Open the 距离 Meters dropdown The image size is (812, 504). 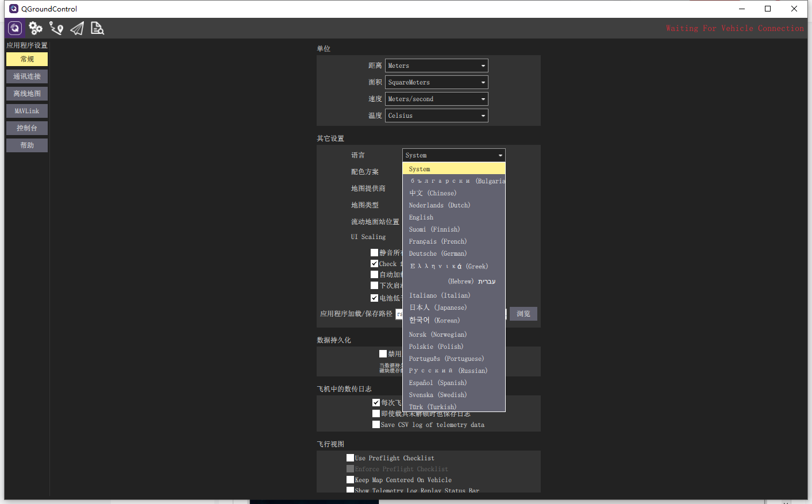tap(437, 66)
